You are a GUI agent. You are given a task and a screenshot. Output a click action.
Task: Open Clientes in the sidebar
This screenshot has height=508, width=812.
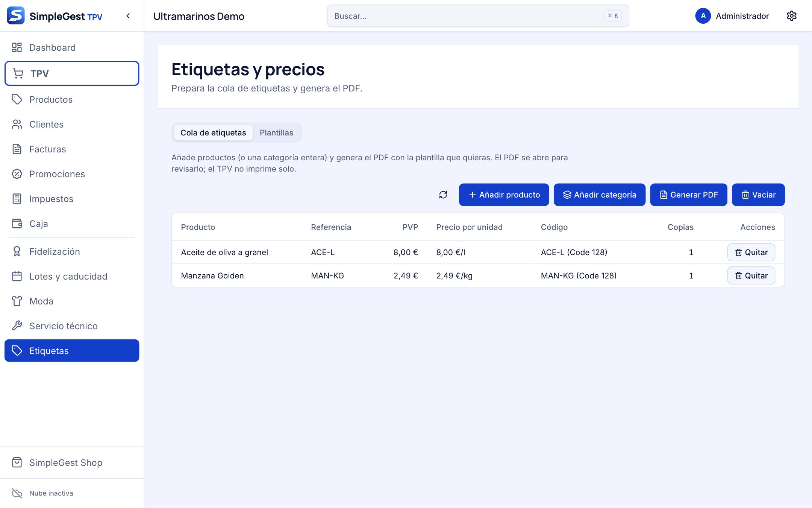pos(72,124)
